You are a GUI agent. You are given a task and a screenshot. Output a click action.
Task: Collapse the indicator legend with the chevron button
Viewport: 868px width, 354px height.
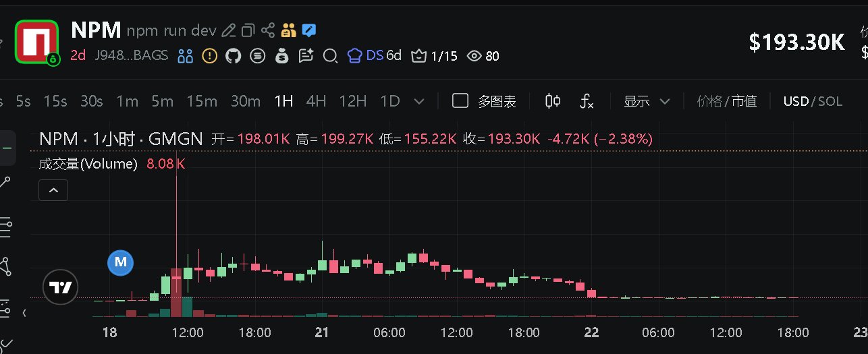click(54, 191)
